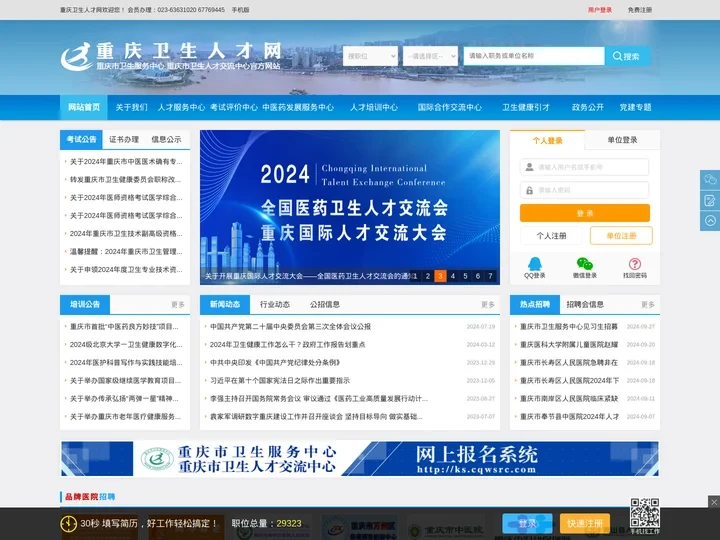The height and width of the screenshot is (540, 720).
Task: Select carousel slide number 7
Action: [x=490, y=276]
